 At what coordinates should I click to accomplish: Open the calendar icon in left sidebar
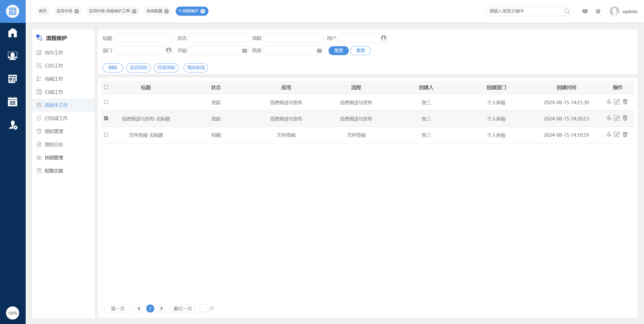12,102
